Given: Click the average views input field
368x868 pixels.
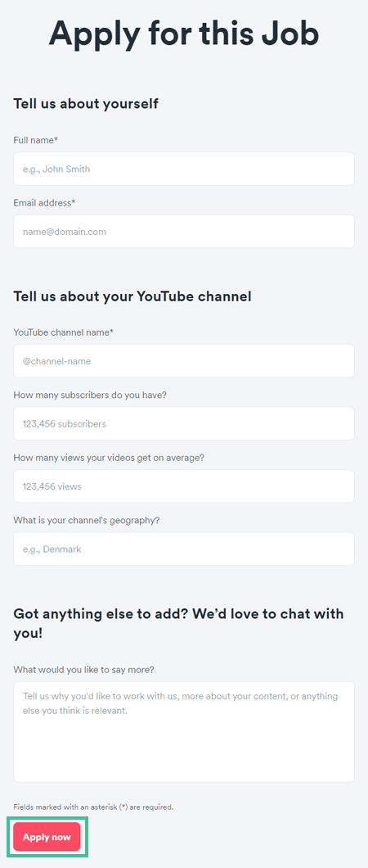Looking at the screenshot, I should click(184, 486).
